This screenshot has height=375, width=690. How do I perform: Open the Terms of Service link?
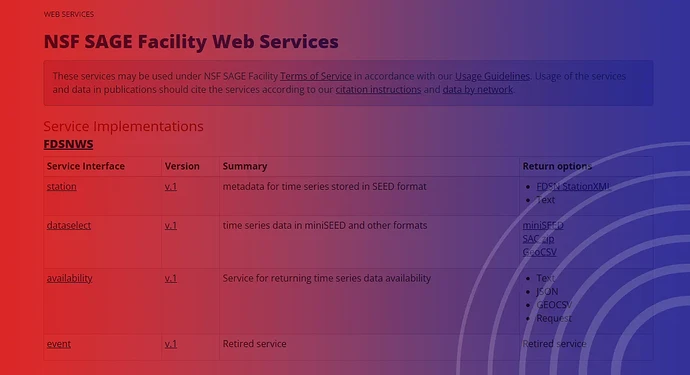pyautogui.click(x=316, y=76)
